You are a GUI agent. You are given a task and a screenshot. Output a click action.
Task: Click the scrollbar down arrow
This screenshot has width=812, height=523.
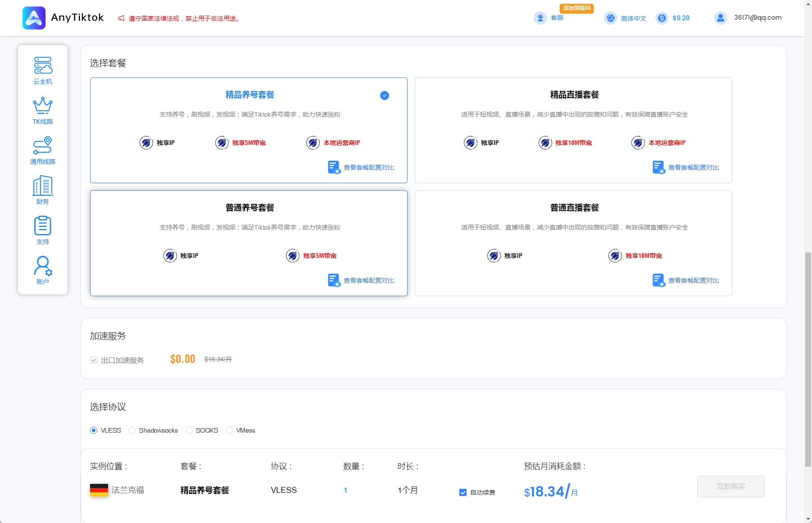(808, 519)
